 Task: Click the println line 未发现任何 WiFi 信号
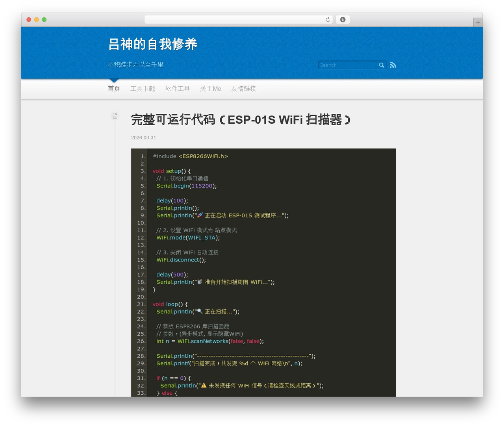pyautogui.click(x=242, y=386)
